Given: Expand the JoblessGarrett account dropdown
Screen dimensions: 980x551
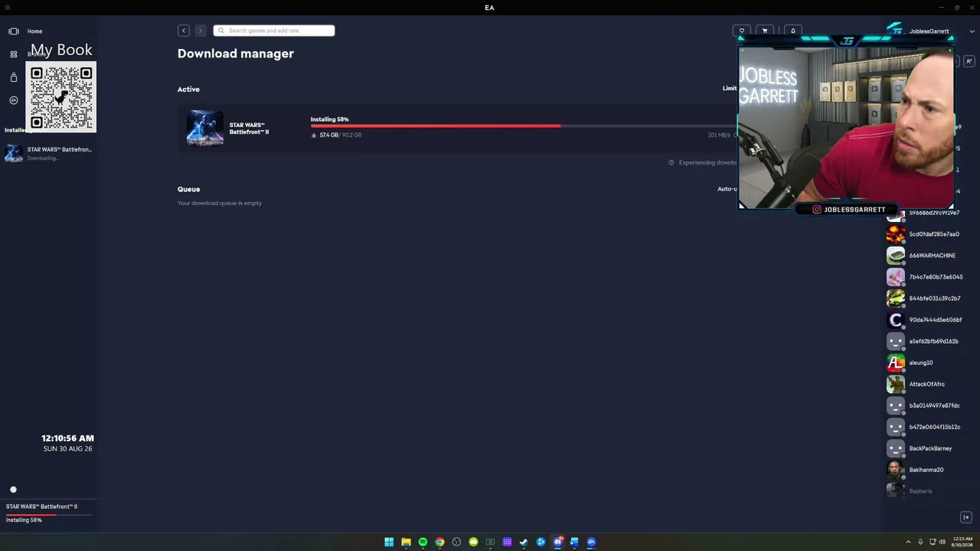Looking at the screenshot, I should 972,31.
